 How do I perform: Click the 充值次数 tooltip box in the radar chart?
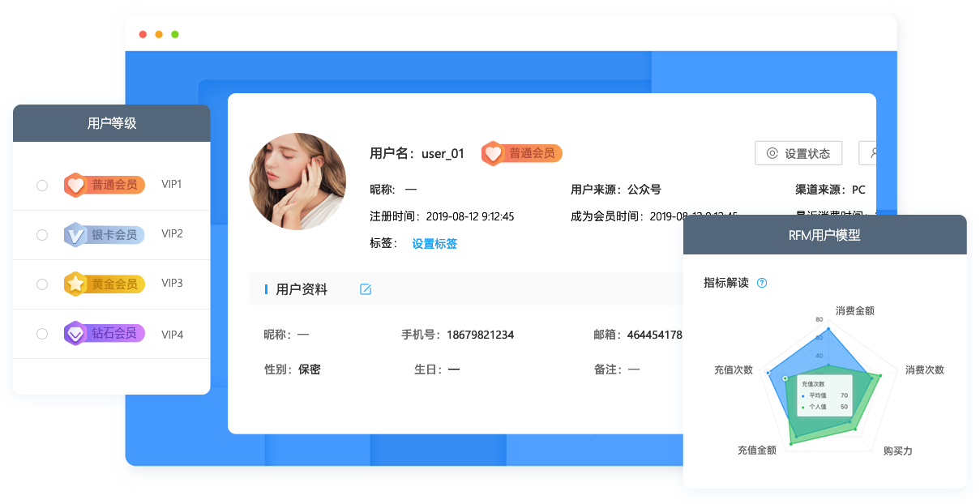[x=824, y=395]
